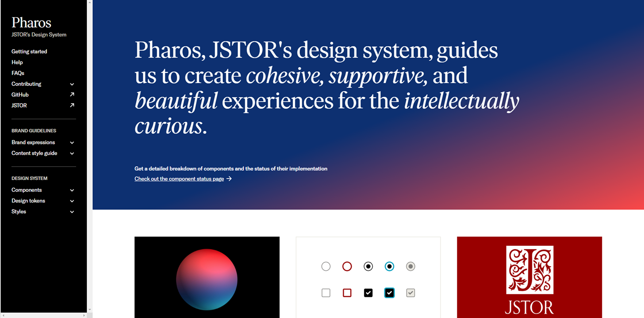Expand the Contributing chevron
The image size is (644, 318).
72,84
